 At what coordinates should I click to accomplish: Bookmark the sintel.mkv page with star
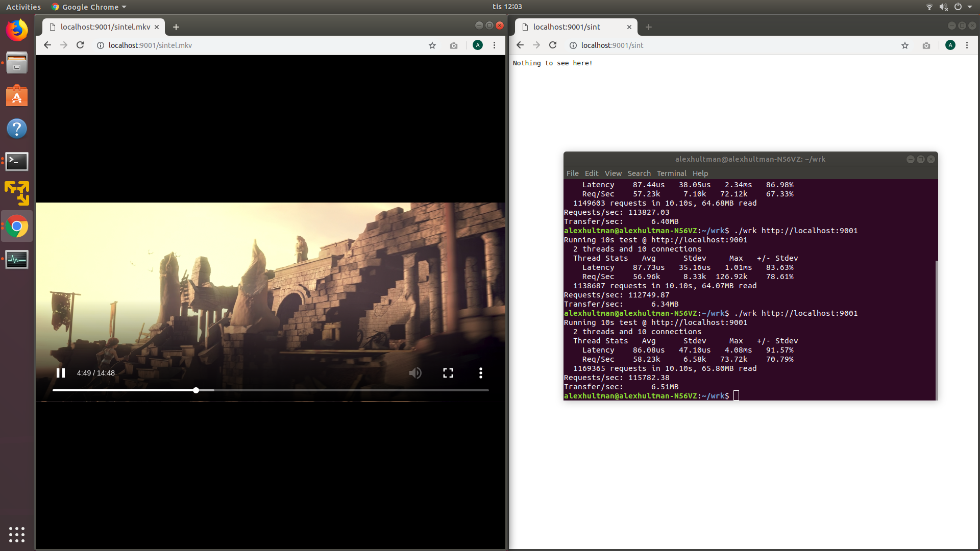(x=432, y=45)
